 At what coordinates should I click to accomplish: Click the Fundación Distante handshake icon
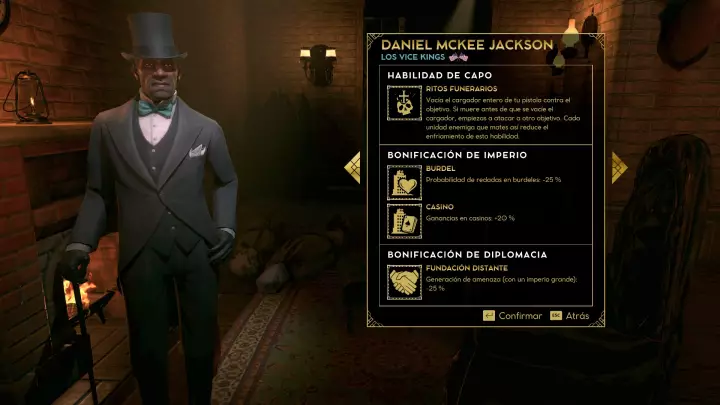point(404,282)
